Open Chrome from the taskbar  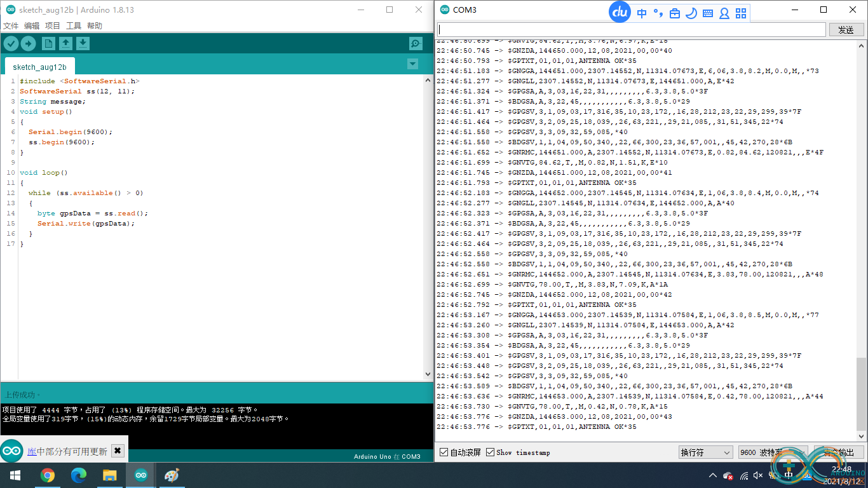47,475
